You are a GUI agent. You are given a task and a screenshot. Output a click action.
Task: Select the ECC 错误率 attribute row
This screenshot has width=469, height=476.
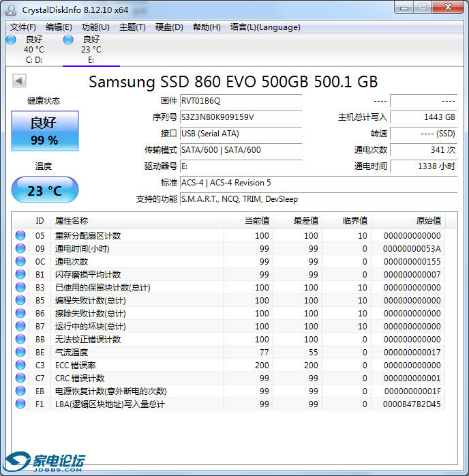coord(229,365)
